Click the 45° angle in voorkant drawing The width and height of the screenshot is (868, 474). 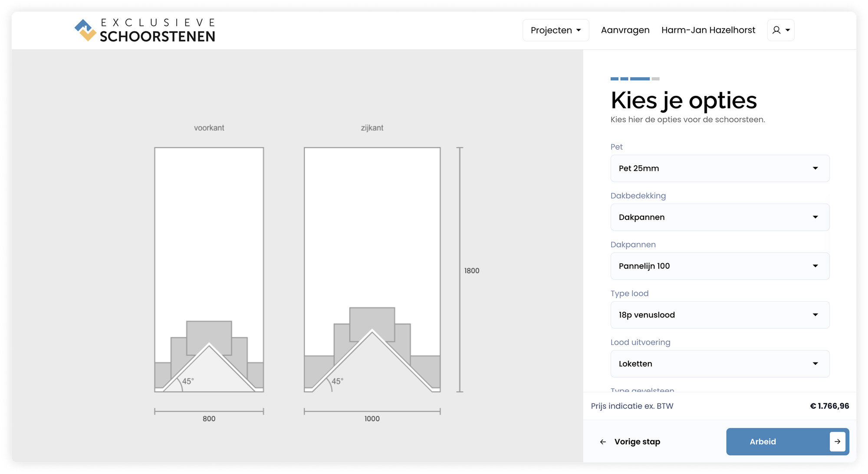pyautogui.click(x=188, y=381)
